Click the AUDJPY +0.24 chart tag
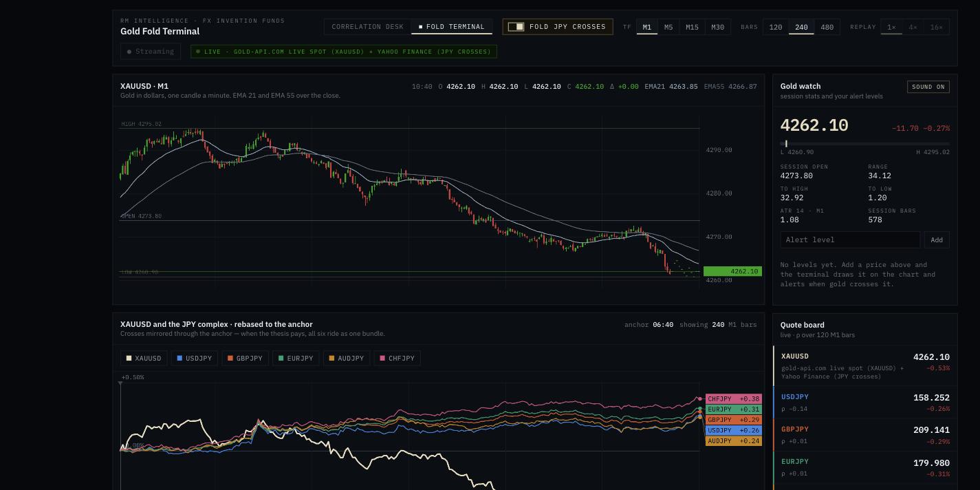980x490 pixels. pyautogui.click(x=734, y=441)
